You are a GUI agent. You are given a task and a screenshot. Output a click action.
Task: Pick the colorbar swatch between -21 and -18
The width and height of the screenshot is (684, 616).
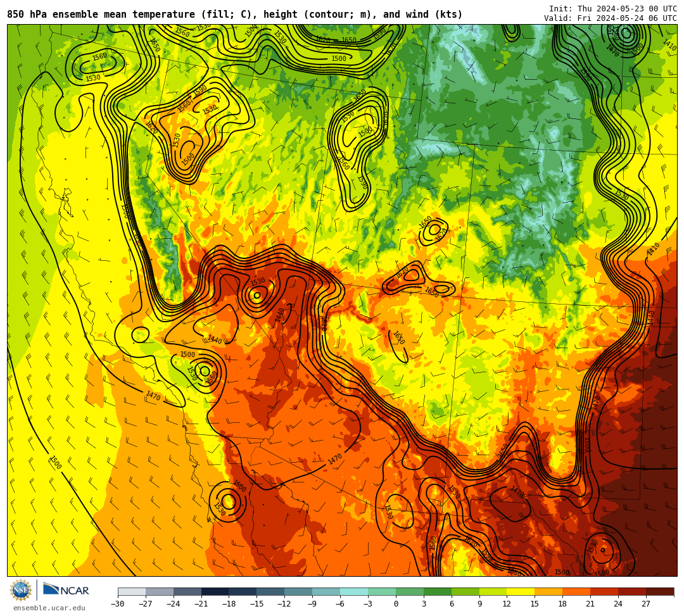[215, 591]
